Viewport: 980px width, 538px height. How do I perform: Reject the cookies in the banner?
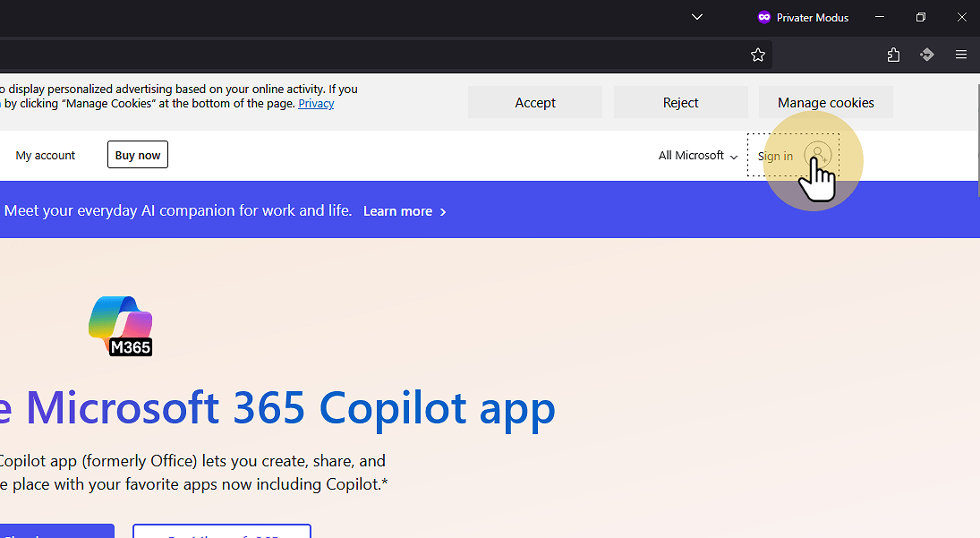click(x=680, y=103)
